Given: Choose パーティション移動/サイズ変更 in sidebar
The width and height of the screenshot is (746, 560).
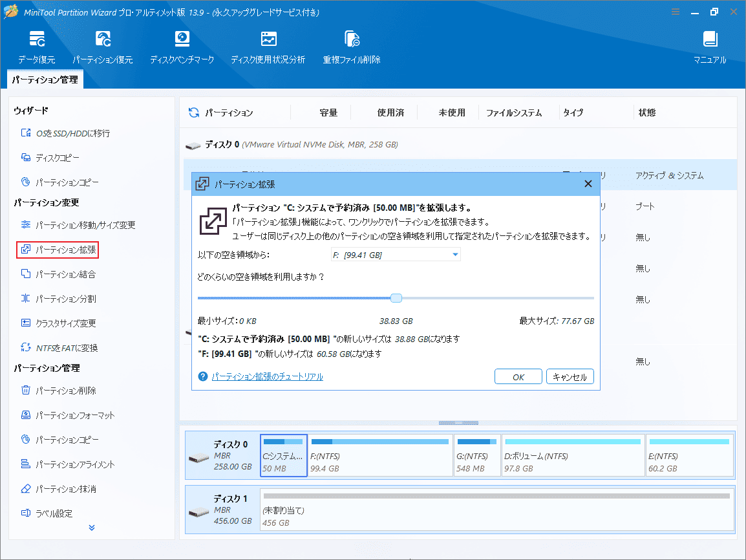Looking at the screenshot, I should [78, 225].
